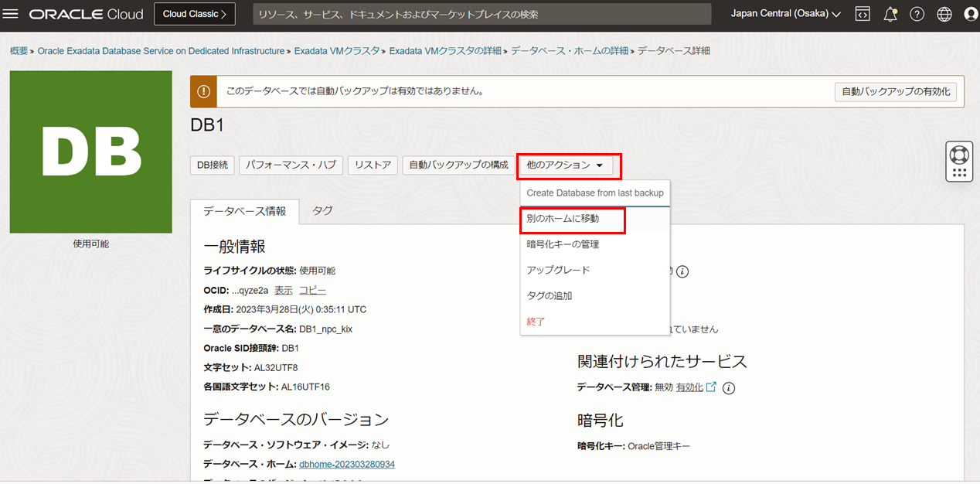Click コピー link next to the OCID
This screenshot has width=980, height=484.
tap(312, 291)
